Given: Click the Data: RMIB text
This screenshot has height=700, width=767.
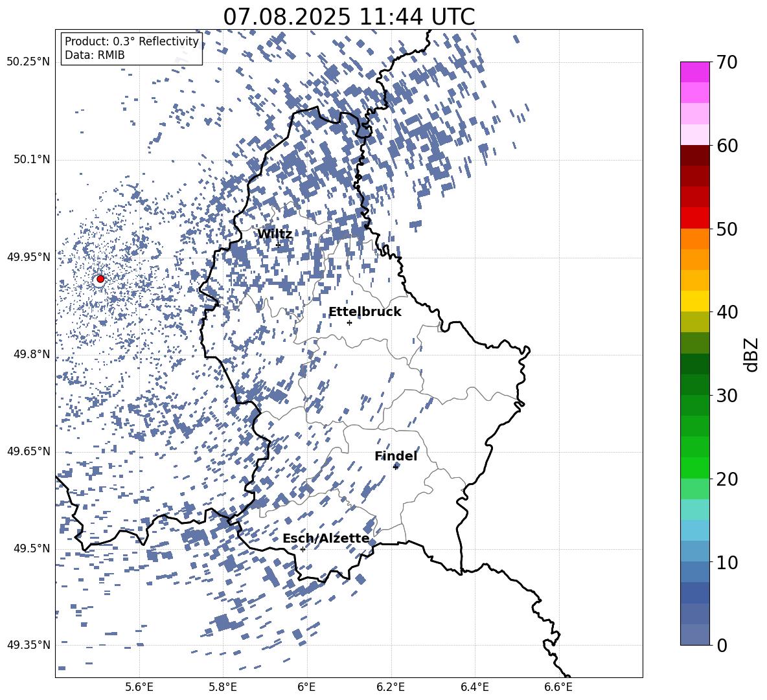Looking at the screenshot, I should coord(95,55).
